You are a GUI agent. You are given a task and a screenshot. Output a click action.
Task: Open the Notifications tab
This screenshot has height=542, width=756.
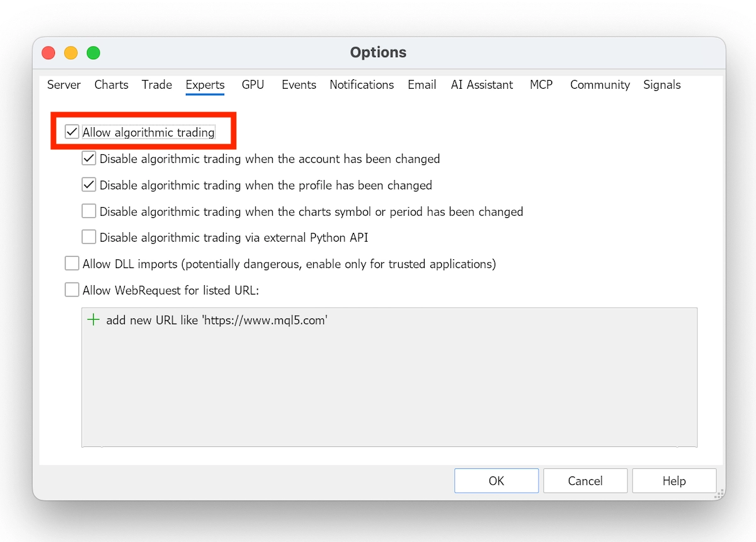coord(362,84)
